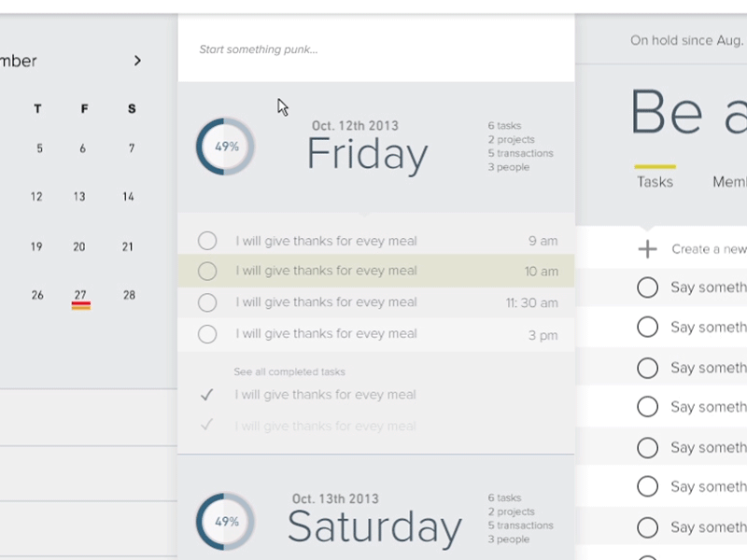Click the flag marker under date 27
747x560 pixels.
pyautogui.click(x=83, y=304)
